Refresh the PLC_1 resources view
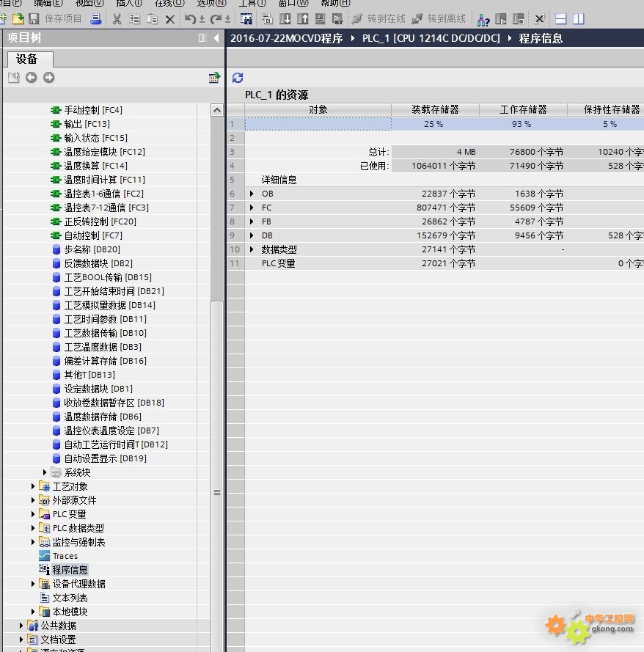 coord(238,77)
